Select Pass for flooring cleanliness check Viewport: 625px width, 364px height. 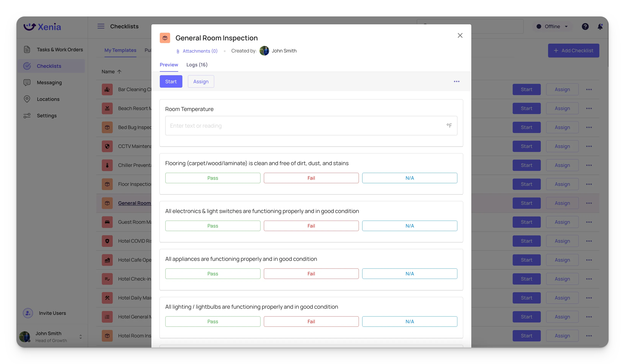[213, 178]
